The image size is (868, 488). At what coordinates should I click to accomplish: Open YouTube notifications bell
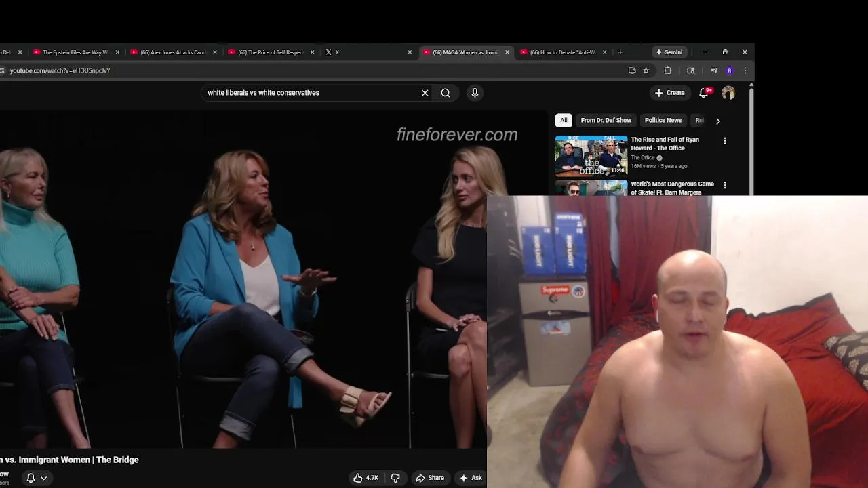pos(704,93)
